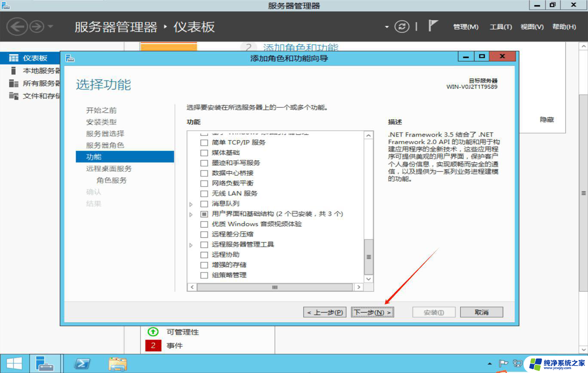Toggle the 用户界面和基础结构 checkbox
This screenshot has height=373, width=588.
204,214
